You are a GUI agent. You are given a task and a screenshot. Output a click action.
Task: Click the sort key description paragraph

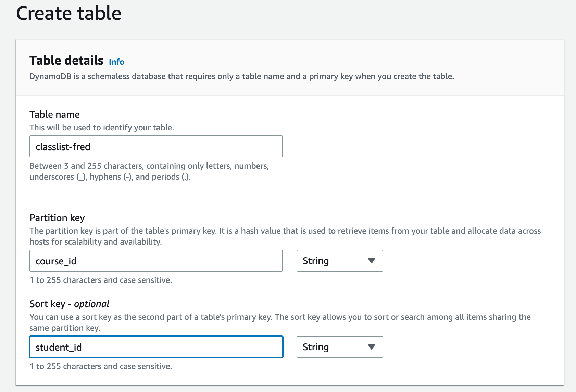click(280, 323)
